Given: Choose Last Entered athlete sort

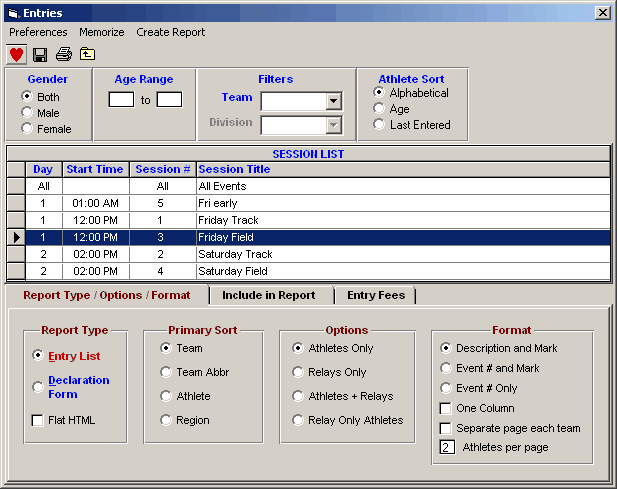Looking at the screenshot, I should click(x=379, y=124).
